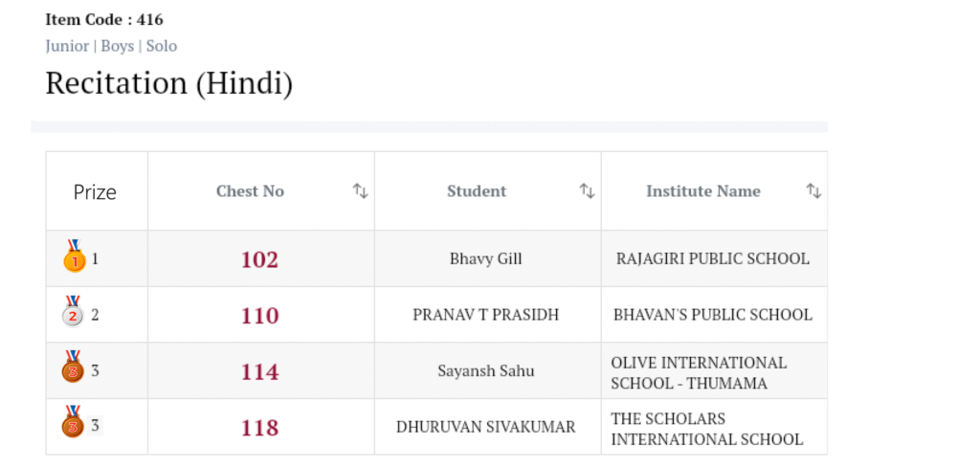Click the Recitation (Hindi) heading

[x=168, y=83]
